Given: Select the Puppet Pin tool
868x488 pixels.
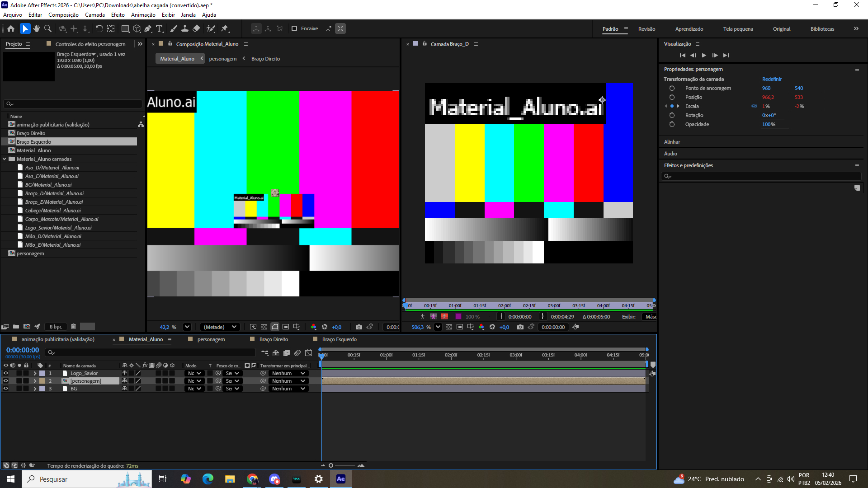Looking at the screenshot, I should click(225, 28).
